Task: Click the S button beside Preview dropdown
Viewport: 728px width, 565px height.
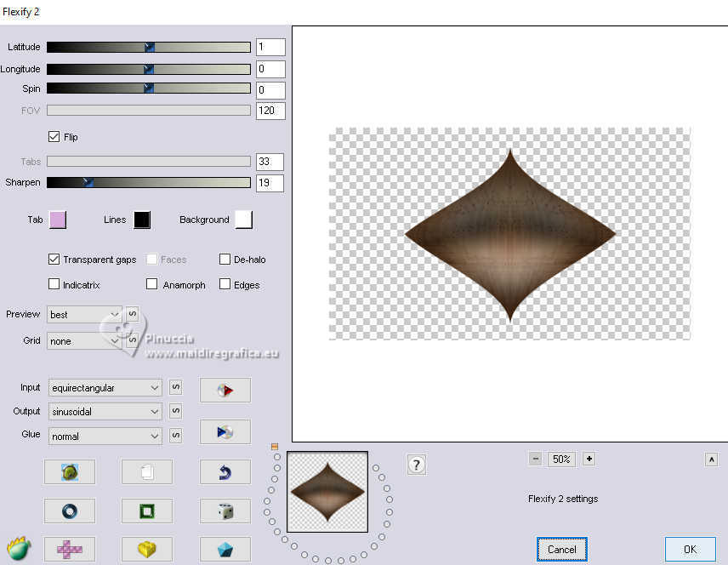Action: pyautogui.click(x=133, y=314)
